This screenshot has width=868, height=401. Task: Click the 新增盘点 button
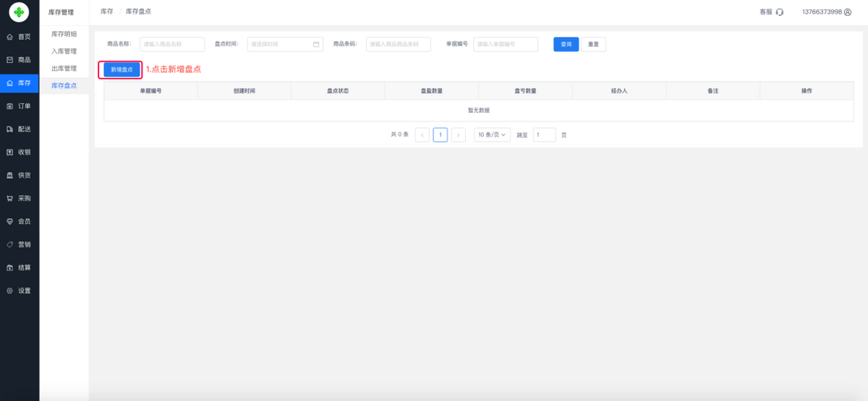pos(122,69)
